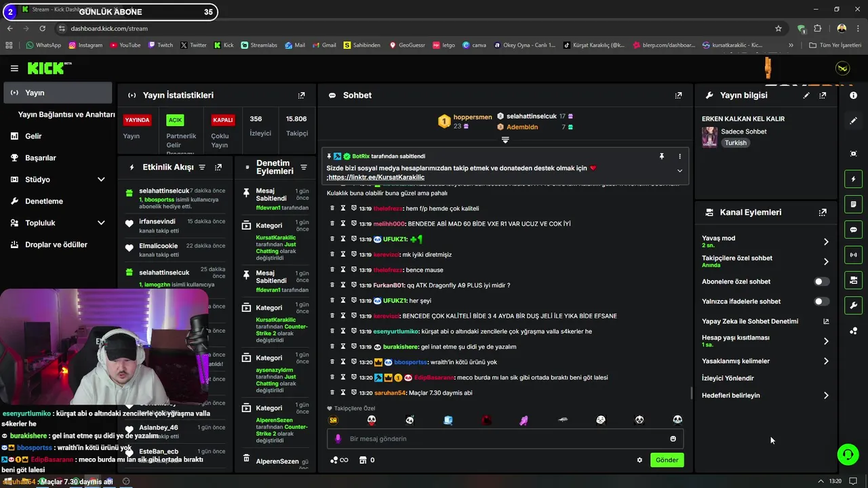The width and height of the screenshot is (868, 488).
Task: Open the hamburger menu next to Kick logo
Action: click(14, 68)
